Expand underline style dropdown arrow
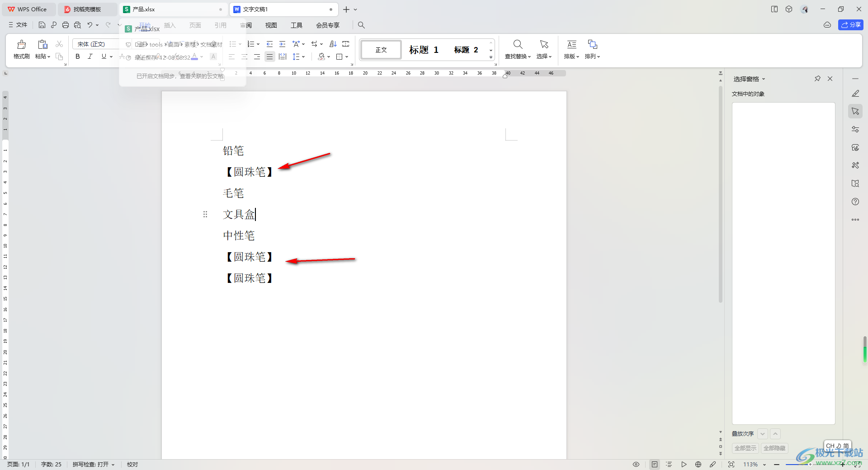Viewport: 868px width, 470px height. point(111,56)
